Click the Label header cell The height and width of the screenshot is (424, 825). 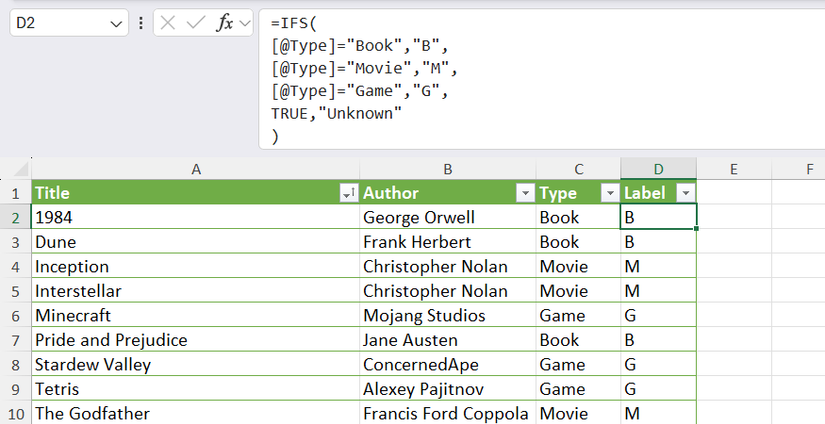658,193
